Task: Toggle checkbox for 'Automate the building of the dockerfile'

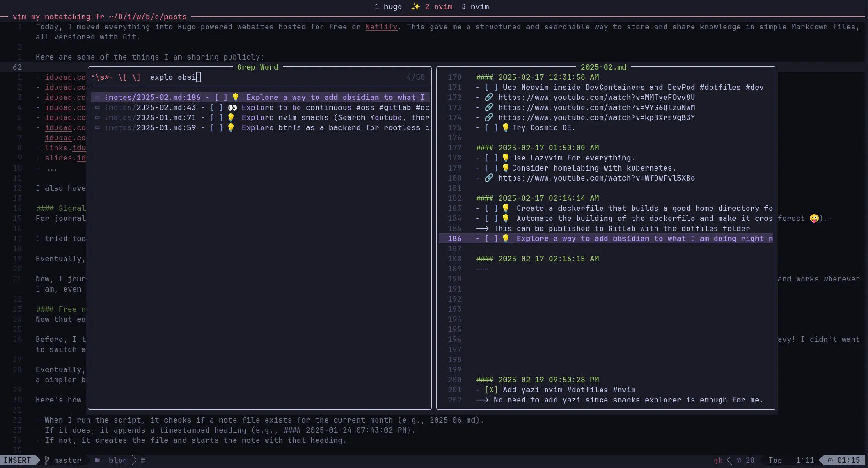Action: [x=491, y=218]
